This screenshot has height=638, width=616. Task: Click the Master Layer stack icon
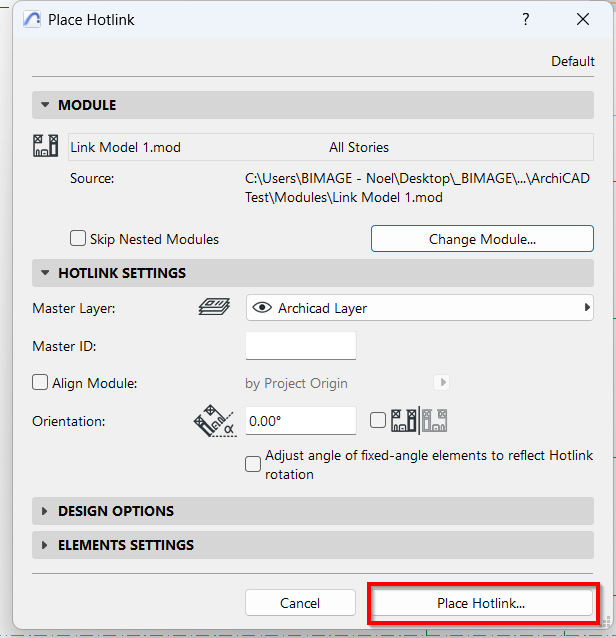click(x=215, y=308)
